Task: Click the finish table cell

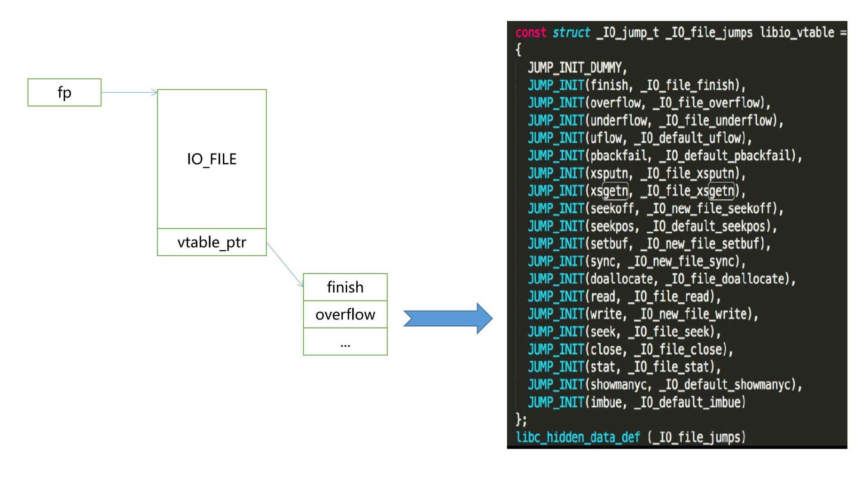Action: [345, 287]
